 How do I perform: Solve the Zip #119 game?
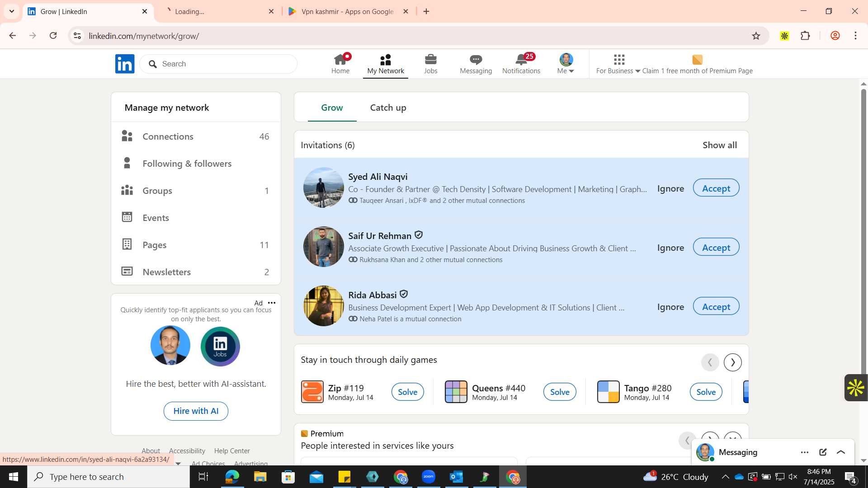click(x=407, y=392)
